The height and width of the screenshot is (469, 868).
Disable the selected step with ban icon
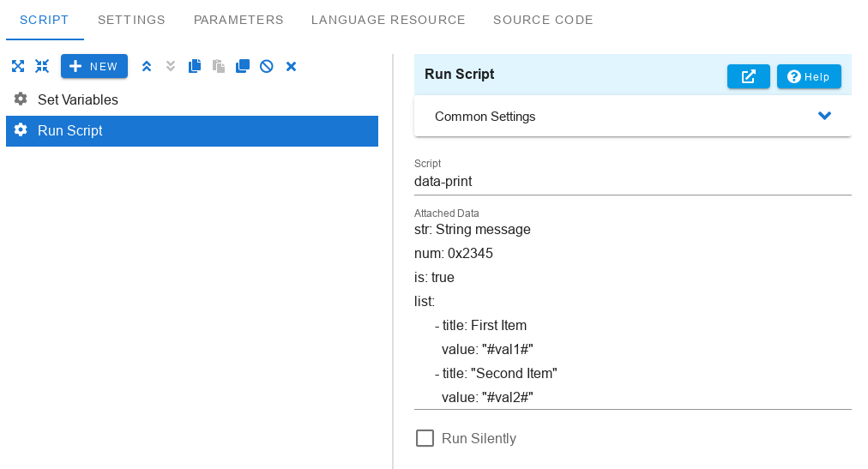(266, 66)
